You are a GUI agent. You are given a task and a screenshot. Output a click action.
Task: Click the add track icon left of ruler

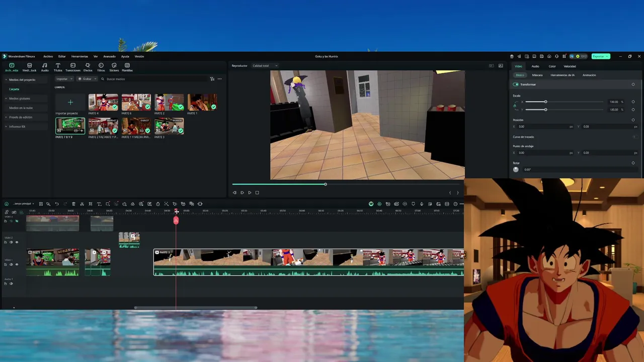point(14,212)
